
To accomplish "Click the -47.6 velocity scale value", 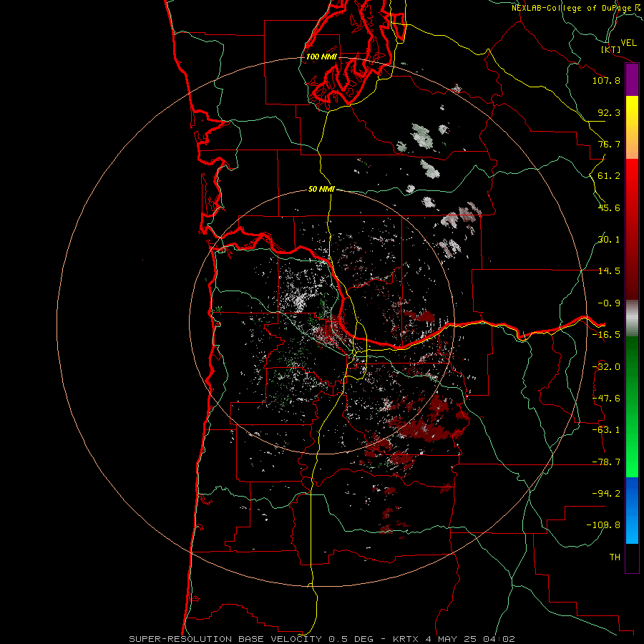I will pyautogui.click(x=606, y=399).
